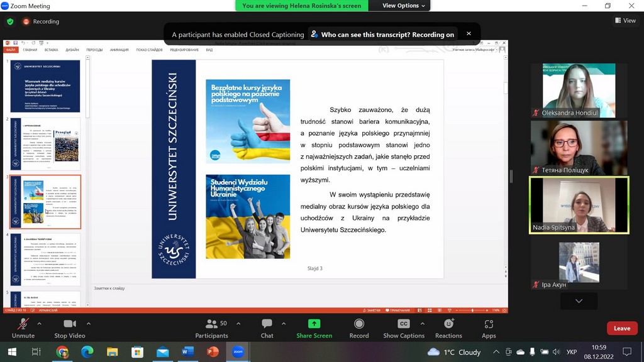The image size is (644, 362).
Task: Expand audio options arrow next to Unmute
Action: [39, 324]
